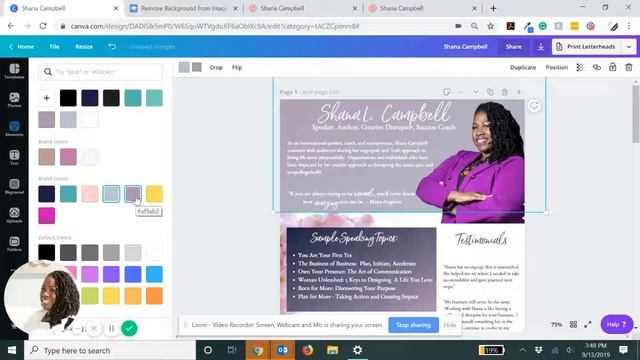Pause the Loom recording
The image size is (640, 360).
point(111,328)
